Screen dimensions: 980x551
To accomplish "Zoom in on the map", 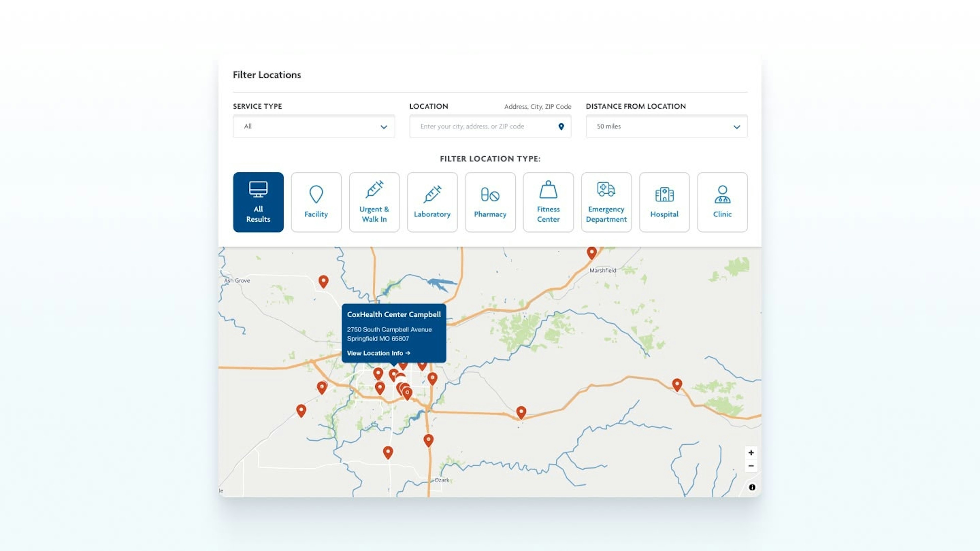I will (751, 453).
